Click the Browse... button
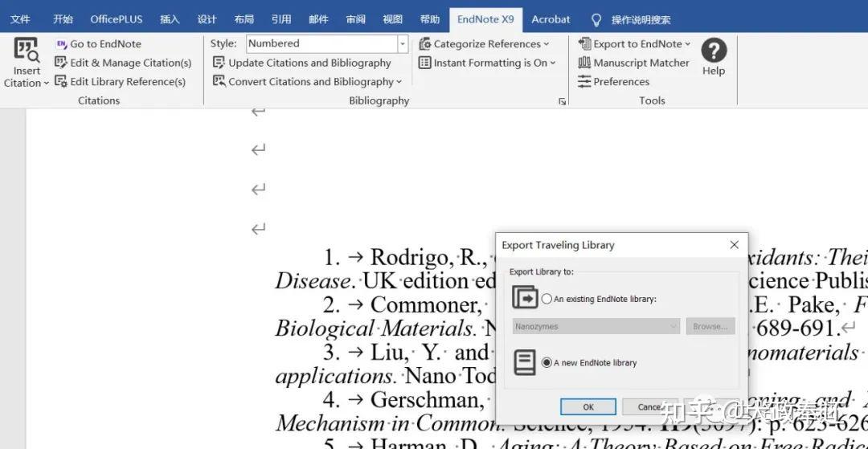Viewport: 868px width, 449px height. coord(710,326)
